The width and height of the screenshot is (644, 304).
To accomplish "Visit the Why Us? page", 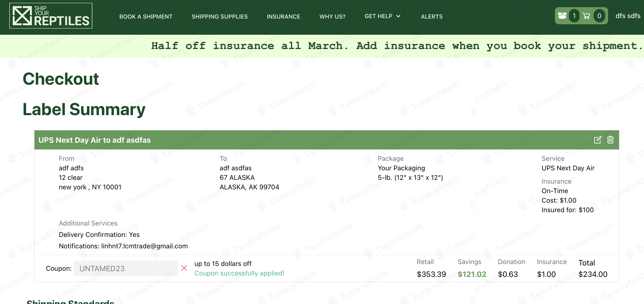I will click(x=332, y=16).
